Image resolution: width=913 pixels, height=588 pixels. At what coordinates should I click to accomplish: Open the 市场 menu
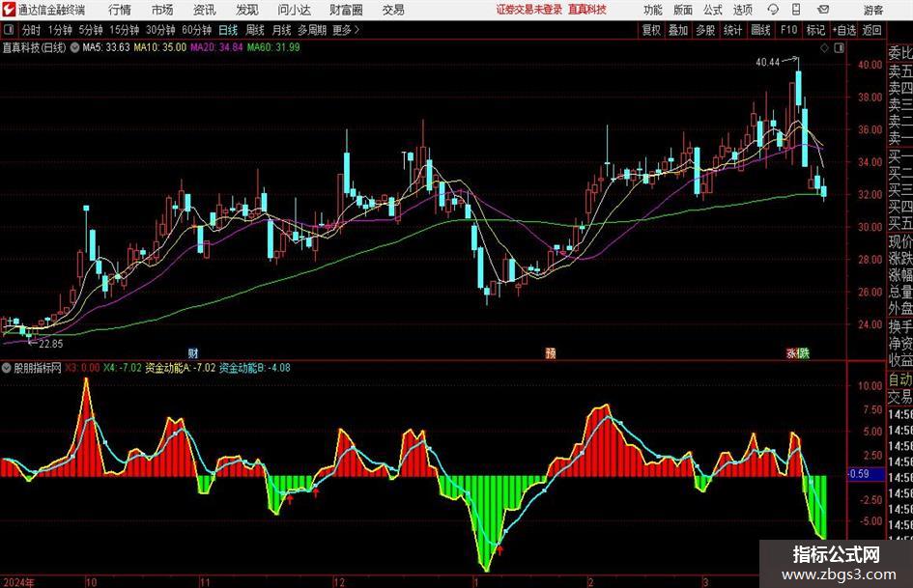point(162,10)
